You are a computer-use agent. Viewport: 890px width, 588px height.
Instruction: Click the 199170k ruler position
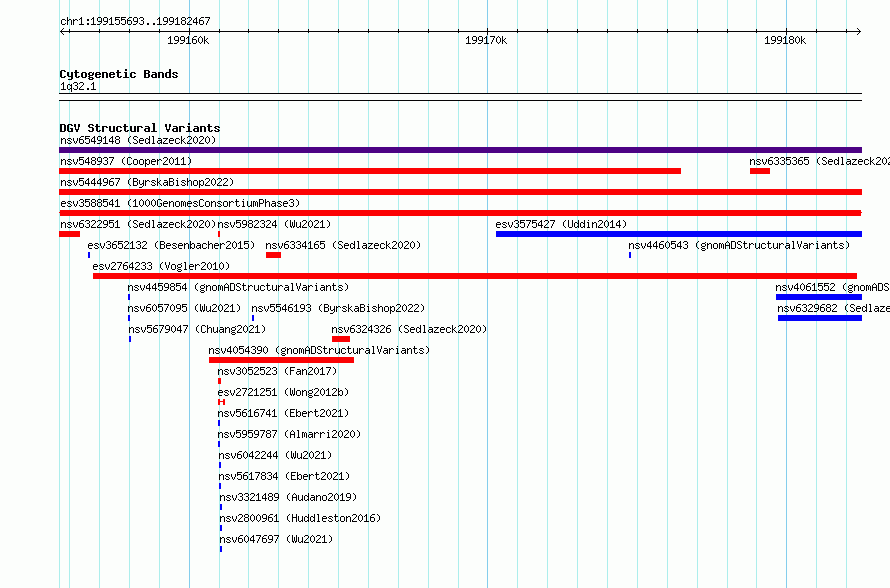click(486, 40)
